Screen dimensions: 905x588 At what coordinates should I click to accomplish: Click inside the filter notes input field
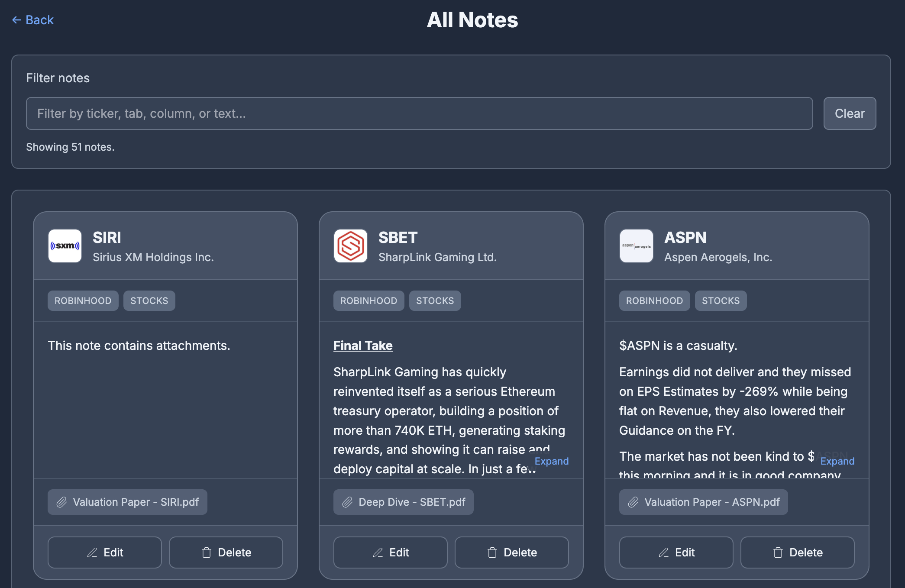pos(420,113)
